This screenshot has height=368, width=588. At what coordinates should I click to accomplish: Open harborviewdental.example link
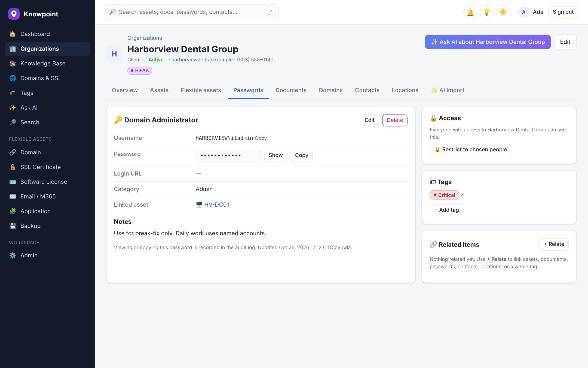click(202, 60)
